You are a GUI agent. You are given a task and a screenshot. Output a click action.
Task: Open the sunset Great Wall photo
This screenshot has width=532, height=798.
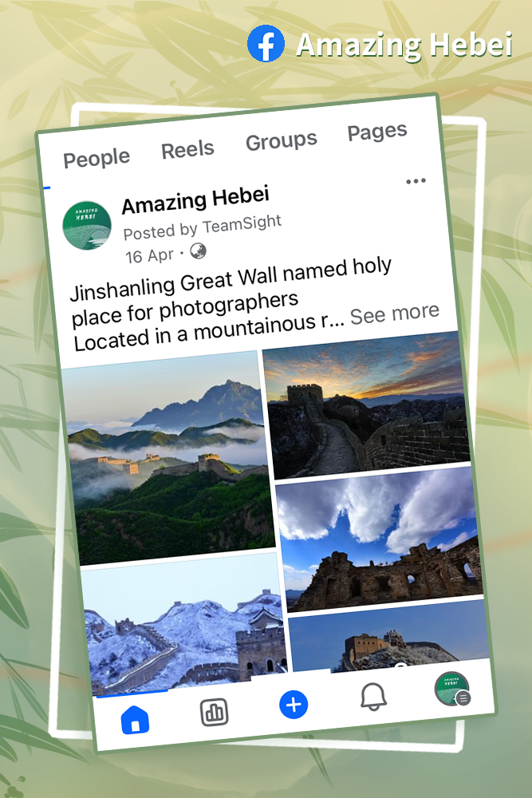(366, 405)
